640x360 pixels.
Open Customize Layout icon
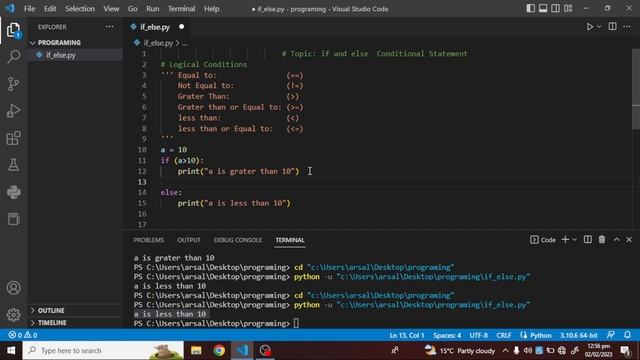point(568,9)
